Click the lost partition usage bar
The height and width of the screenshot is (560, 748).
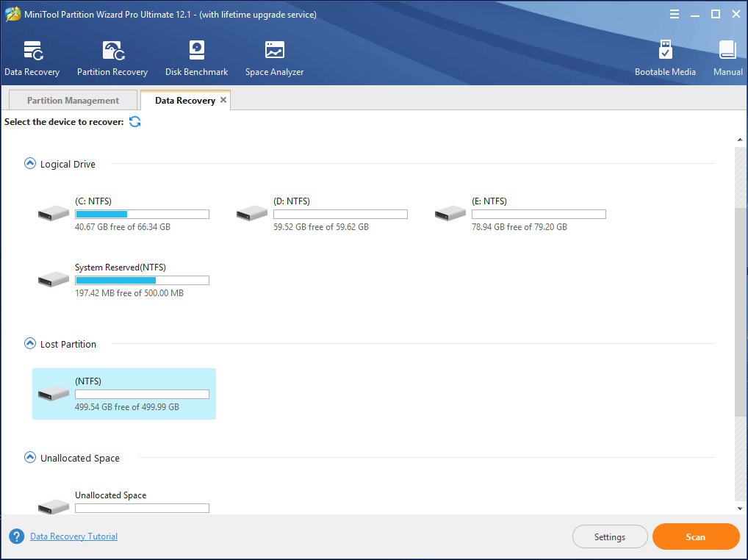(x=142, y=394)
